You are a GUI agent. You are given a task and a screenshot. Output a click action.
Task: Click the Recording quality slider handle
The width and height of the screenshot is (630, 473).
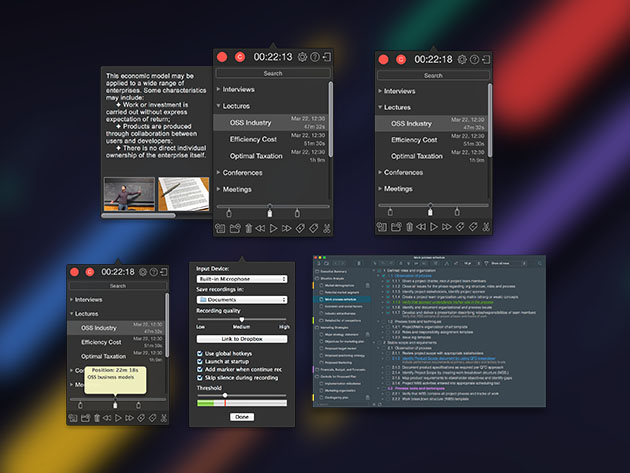(241, 320)
